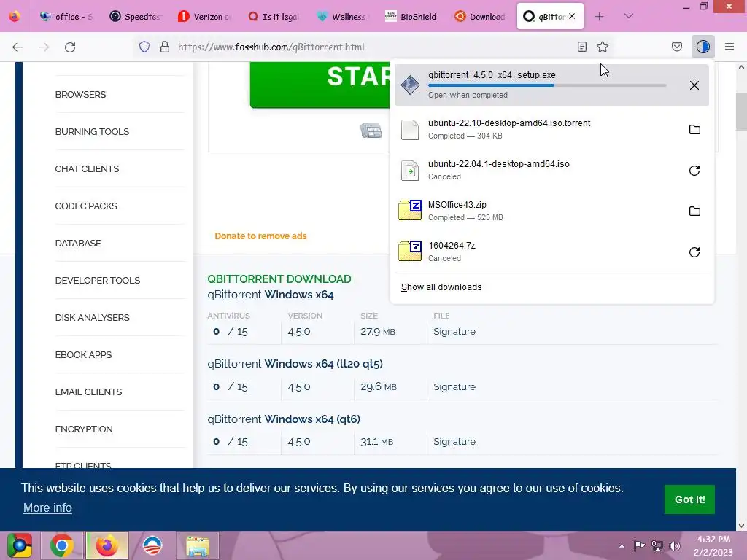Open EBOOK APPS category
747x560 pixels.
pyautogui.click(x=83, y=354)
